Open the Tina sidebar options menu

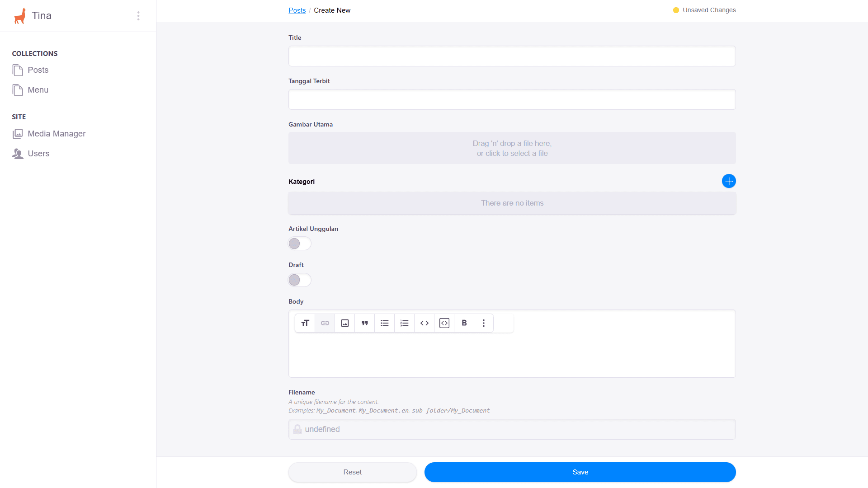click(x=138, y=16)
